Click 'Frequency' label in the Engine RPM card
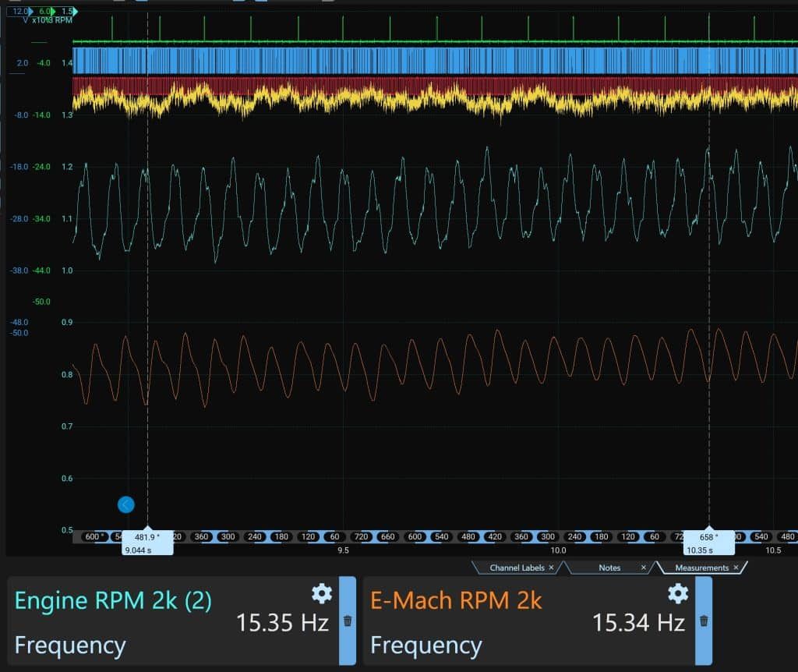 70,645
